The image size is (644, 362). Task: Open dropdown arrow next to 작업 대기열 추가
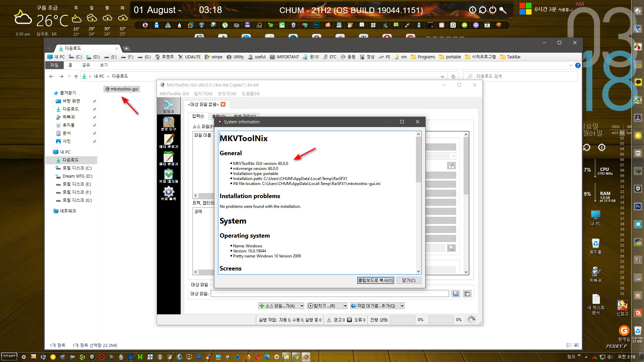coord(402,306)
